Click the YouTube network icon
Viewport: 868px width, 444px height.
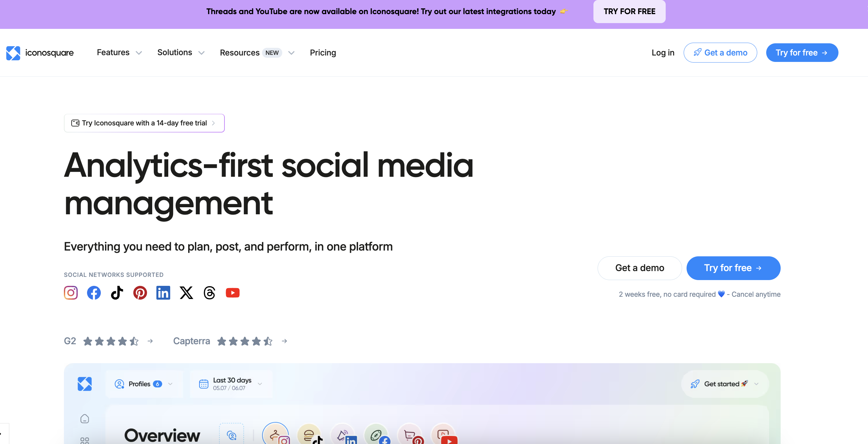(232, 293)
